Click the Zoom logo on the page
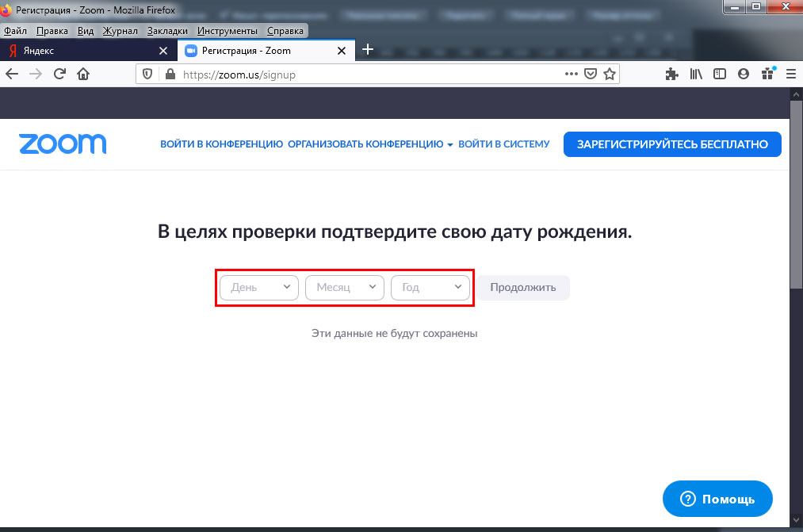 click(x=62, y=144)
